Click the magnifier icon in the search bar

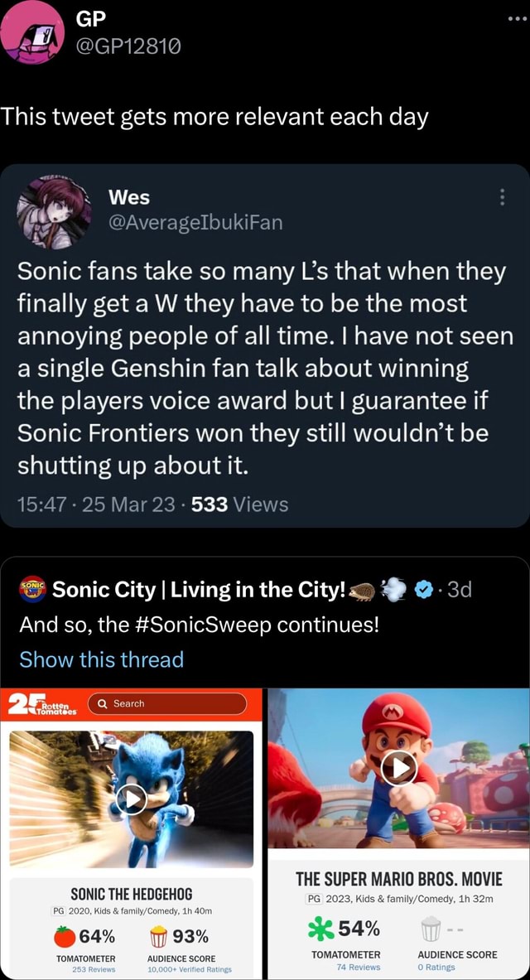pyautogui.click(x=101, y=703)
